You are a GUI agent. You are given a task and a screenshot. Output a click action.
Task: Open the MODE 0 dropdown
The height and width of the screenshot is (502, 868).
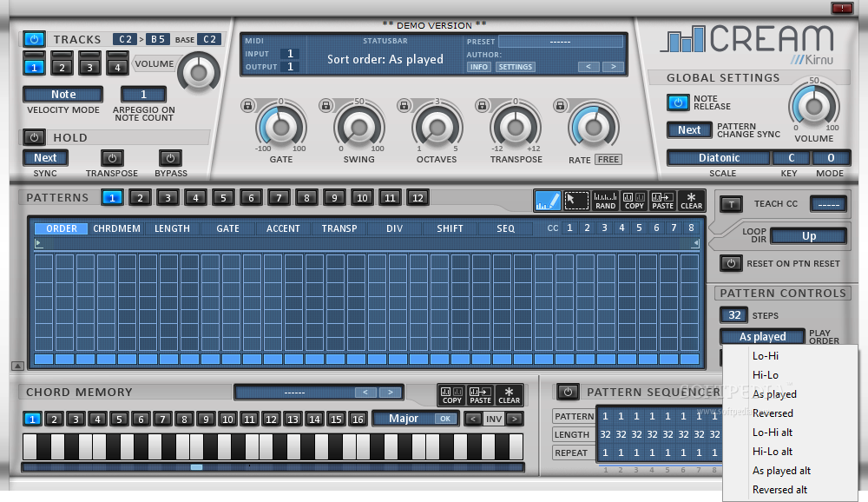click(831, 158)
